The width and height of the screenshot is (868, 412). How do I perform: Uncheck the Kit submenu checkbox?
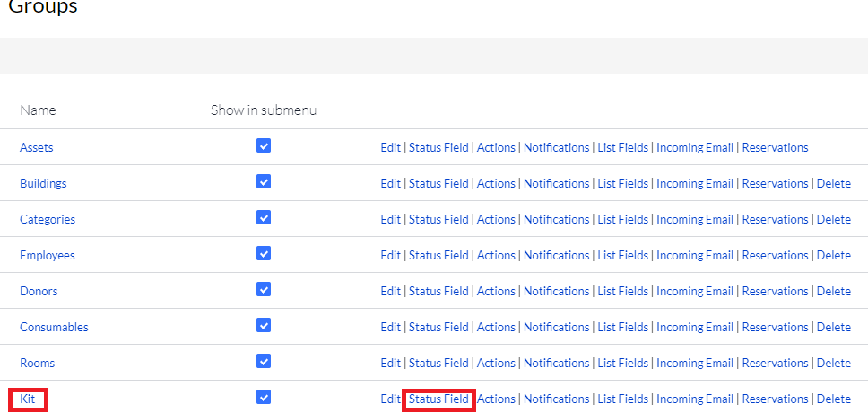click(x=264, y=398)
